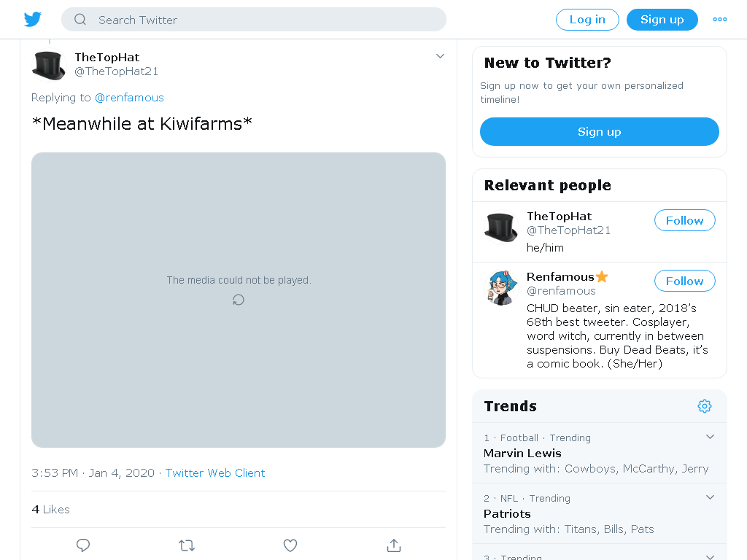747x560 pixels.
Task: Click the Twitter Web Client link
Action: (215, 472)
